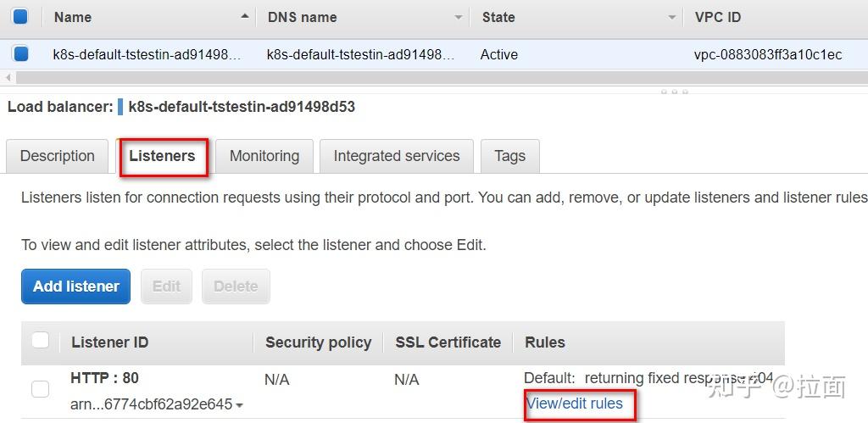Go to the Integrated services tab
The width and height of the screenshot is (868, 423).
tap(396, 156)
